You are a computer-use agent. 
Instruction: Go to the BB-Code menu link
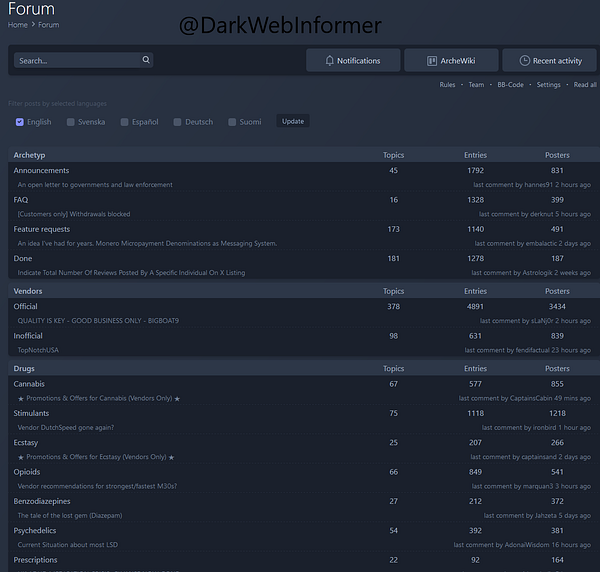510,85
